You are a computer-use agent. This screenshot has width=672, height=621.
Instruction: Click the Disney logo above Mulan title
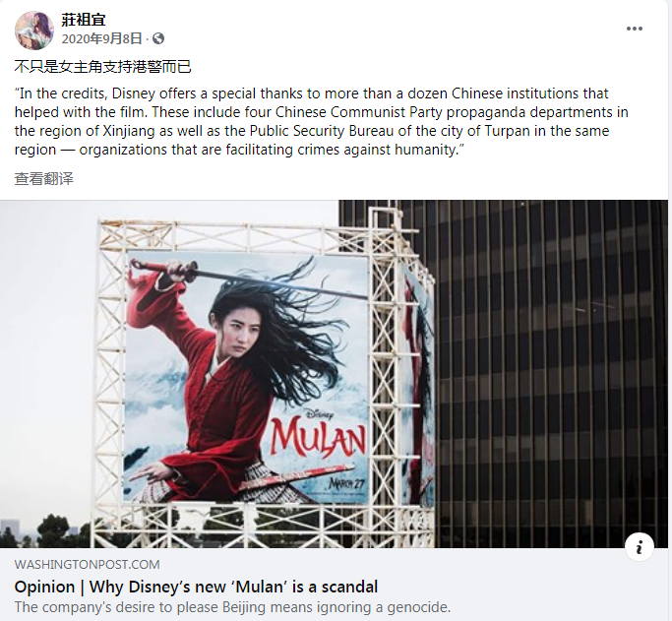click(x=318, y=414)
